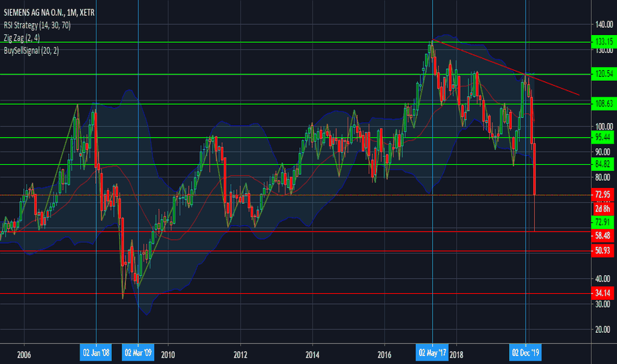Click the 140.00 price scale value
The width and height of the screenshot is (617, 364).
click(x=604, y=24)
